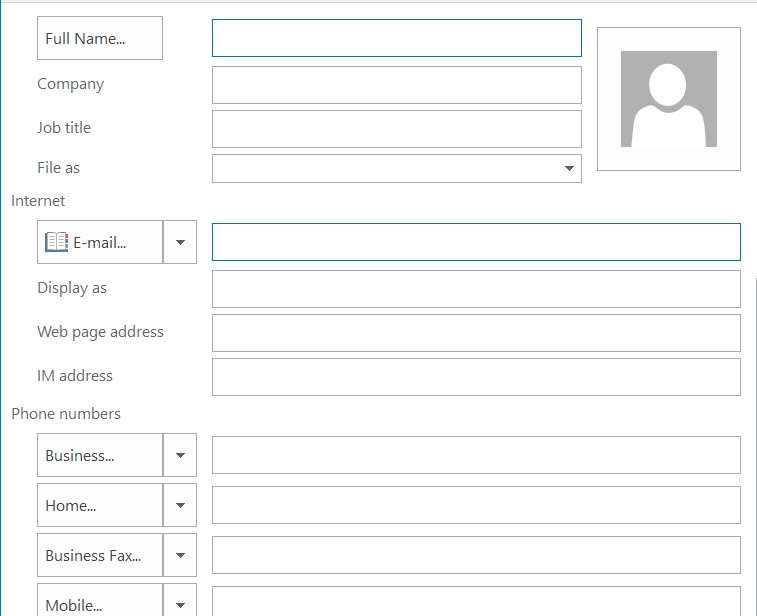
Task: Click the contact photo placeholder
Action: [668, 99]
